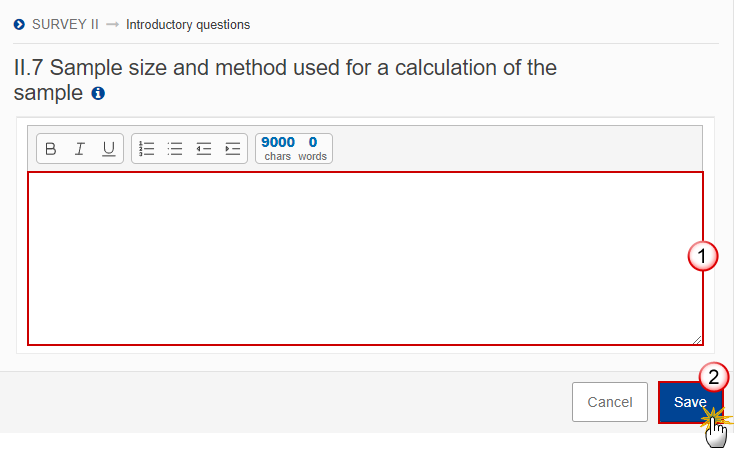Click the step 1 callout marker
Viewport: 737px width, 450px height.
703,256
